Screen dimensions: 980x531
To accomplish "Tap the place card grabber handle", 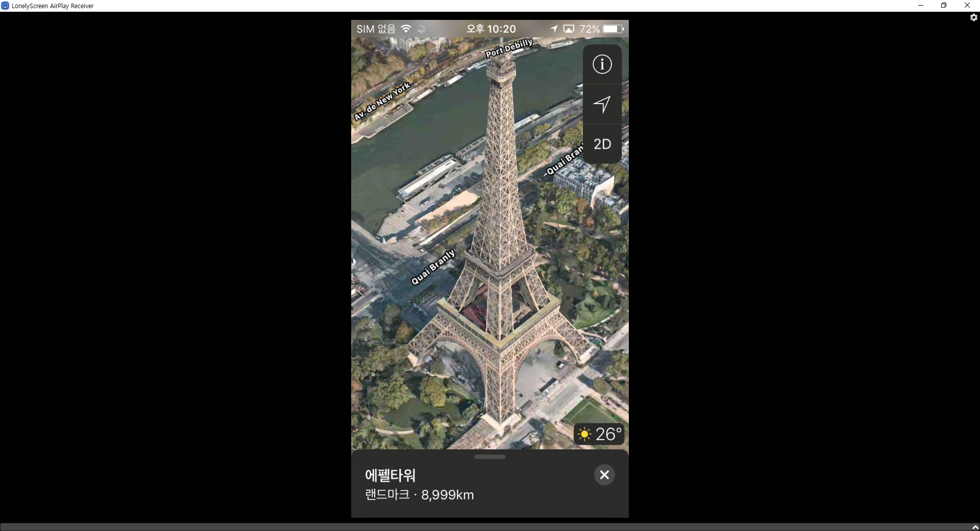I will (x=490, y=456).
